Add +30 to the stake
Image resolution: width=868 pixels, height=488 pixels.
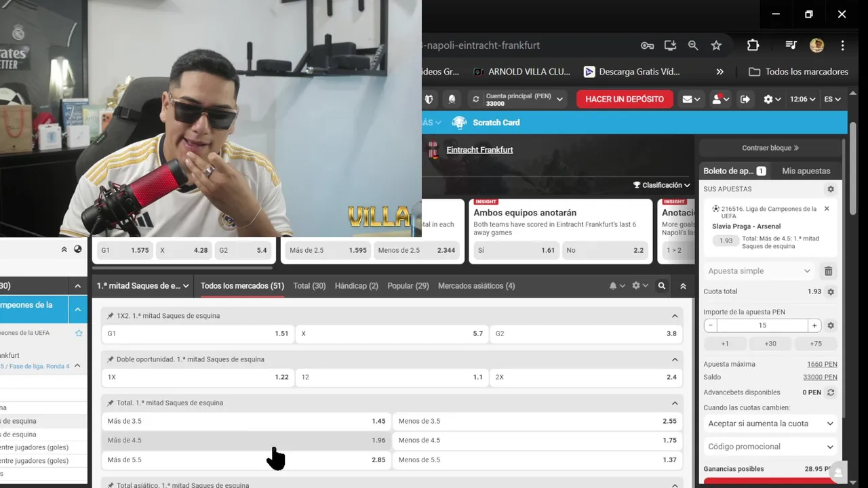click(x=770, y=344)
